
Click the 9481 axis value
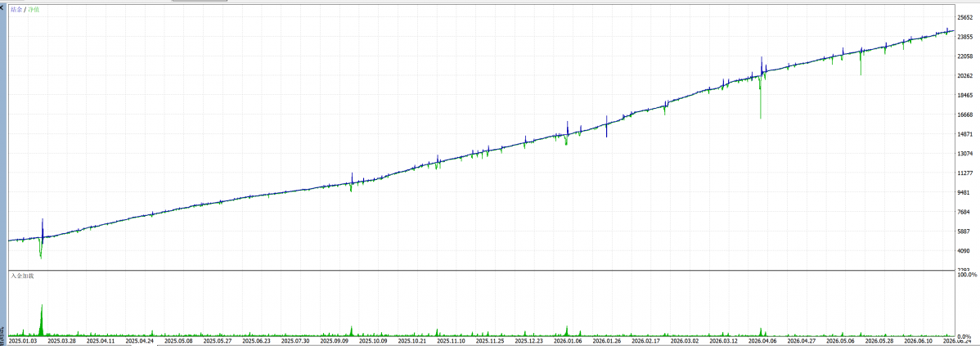click(964, 191)
